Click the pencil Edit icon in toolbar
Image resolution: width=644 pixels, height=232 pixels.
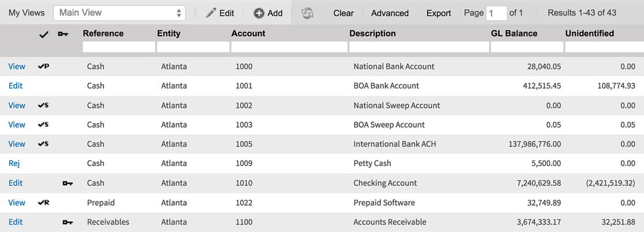[211, 13]
